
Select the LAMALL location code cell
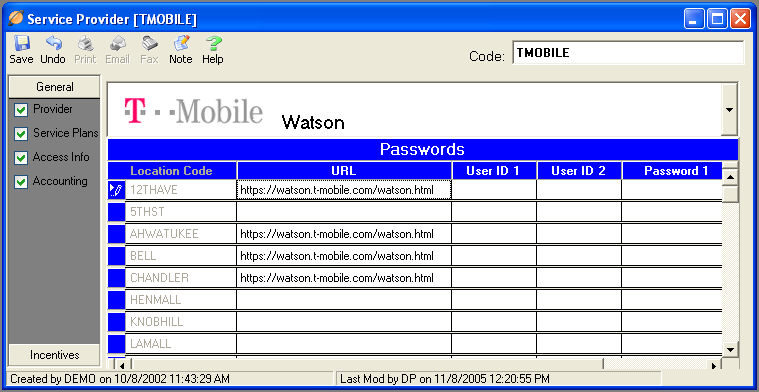point(181,344)
